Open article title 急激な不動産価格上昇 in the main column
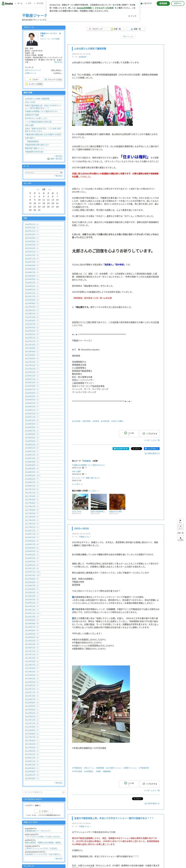 (114, 818)
